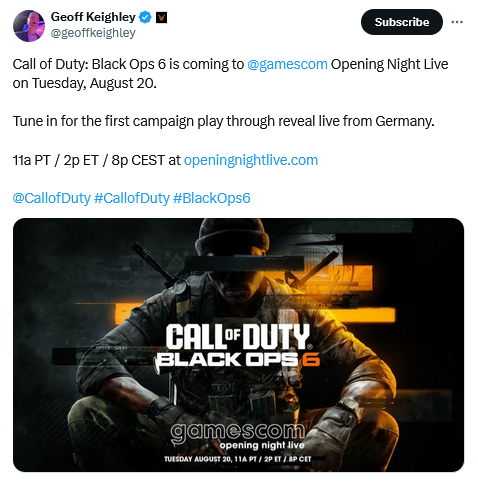The image size is (478, 485).
Task: Open the three-dot more options menu
Action: click(x=457, y=22)
